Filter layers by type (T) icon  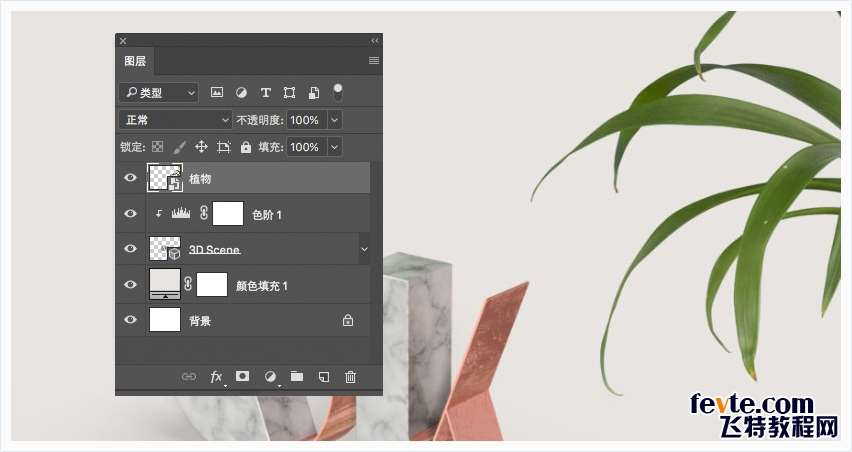tap(265, 93)
